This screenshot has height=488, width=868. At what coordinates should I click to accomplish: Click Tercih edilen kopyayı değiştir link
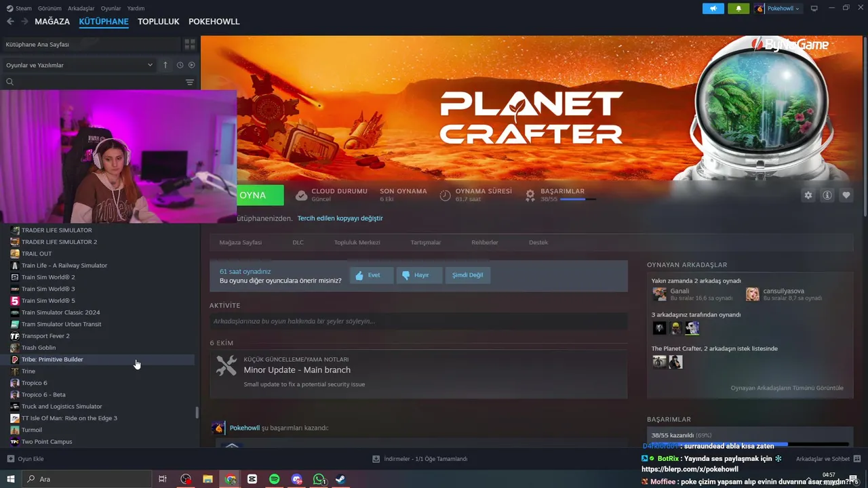[x=340, y=218]
